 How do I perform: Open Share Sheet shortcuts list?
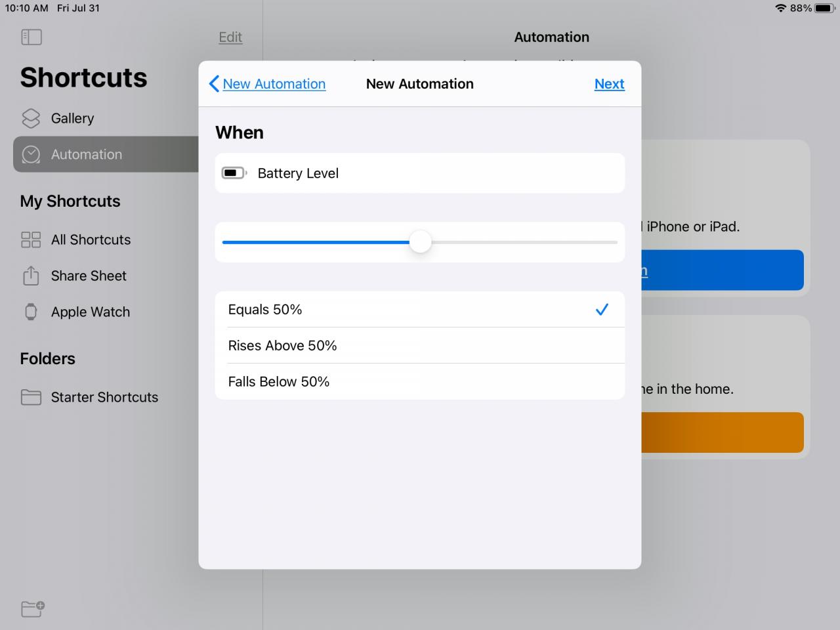coord(89,276)
